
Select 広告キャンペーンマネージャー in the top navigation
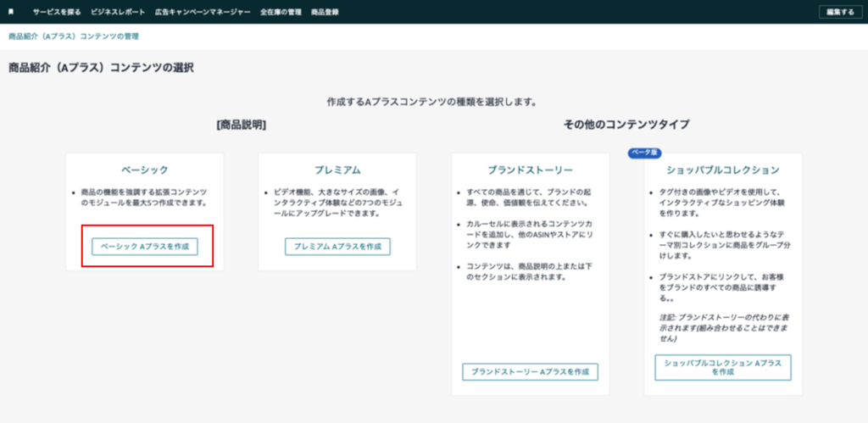pos(203,12)
